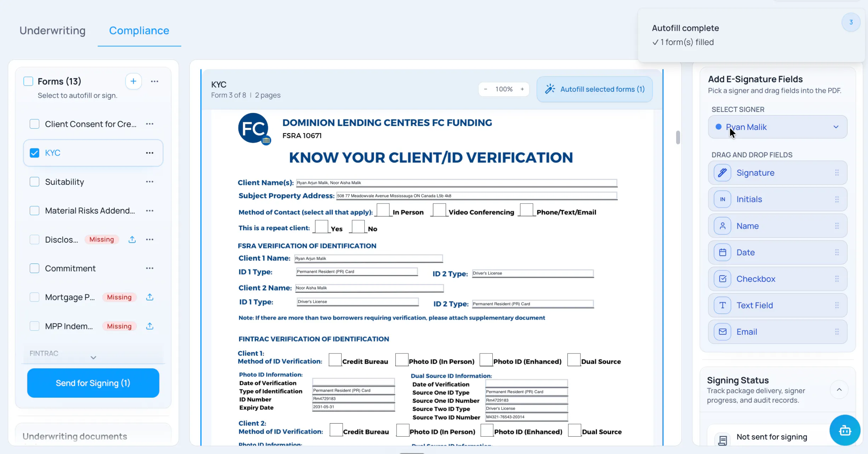This screenshot has width=868, height=454.
Task: Check the Commitment form checkbox
Action: click(x=34, y=268)
